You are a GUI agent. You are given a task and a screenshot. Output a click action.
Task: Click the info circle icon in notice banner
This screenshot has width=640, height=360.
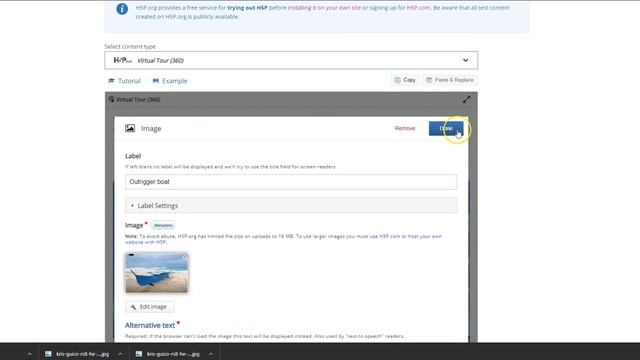tap(122, 9)
